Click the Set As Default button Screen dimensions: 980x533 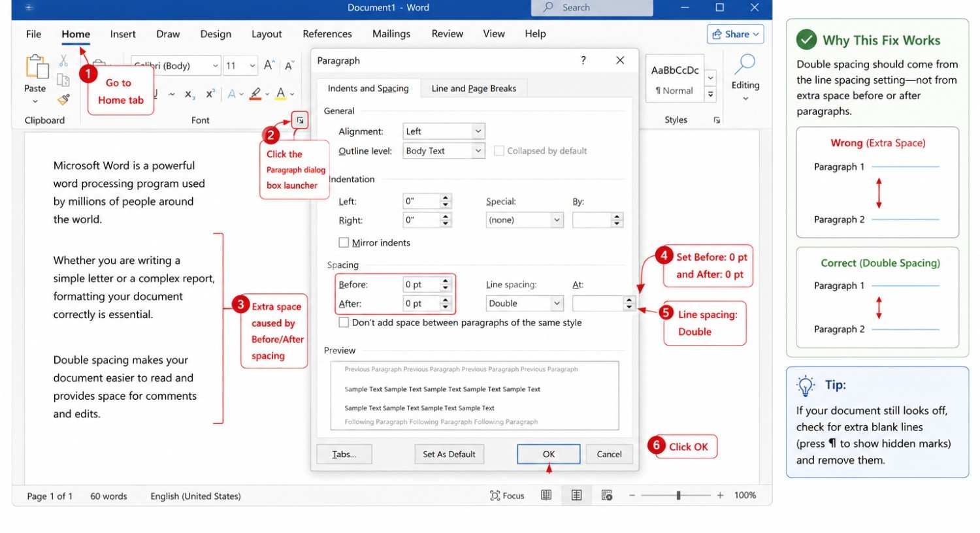pyautogui.click(x=449, y=454)
